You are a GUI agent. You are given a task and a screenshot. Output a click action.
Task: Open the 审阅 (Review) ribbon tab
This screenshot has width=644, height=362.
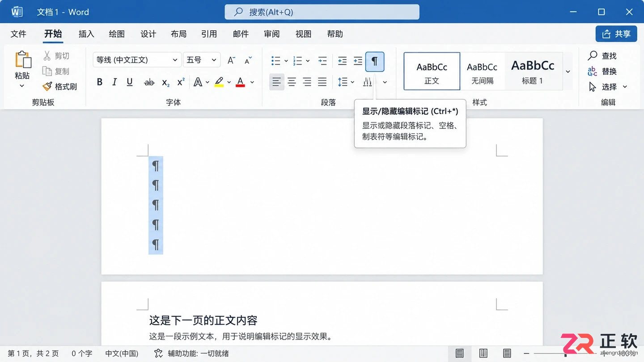point(271,34)
